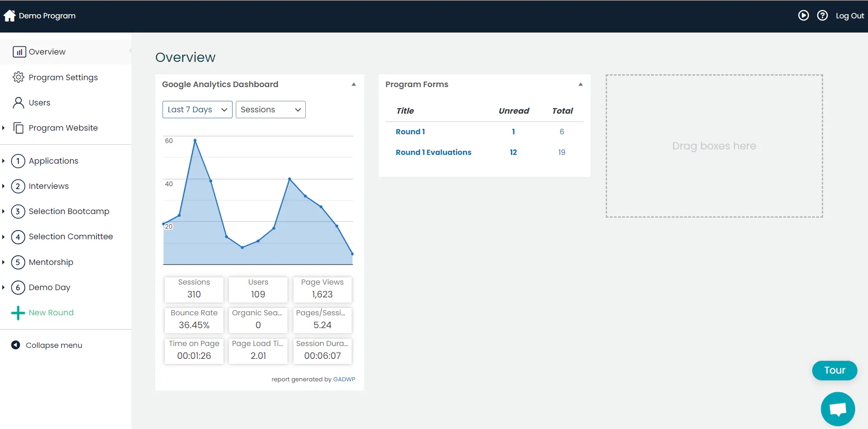Viewport: 868px width, 429px height.
Task: Open the chat bubble widget
Action: coord(838,409)
